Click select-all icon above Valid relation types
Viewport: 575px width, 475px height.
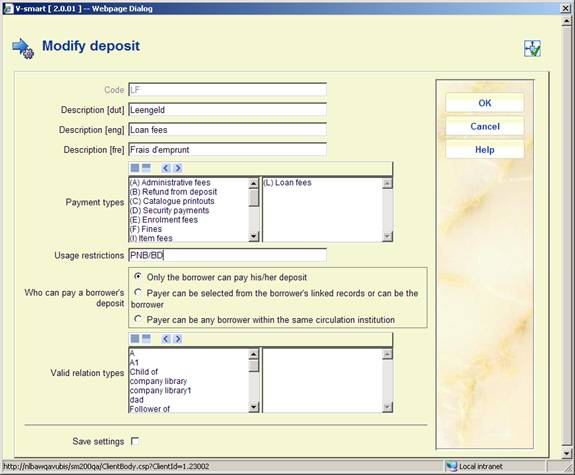click(135, 339)
